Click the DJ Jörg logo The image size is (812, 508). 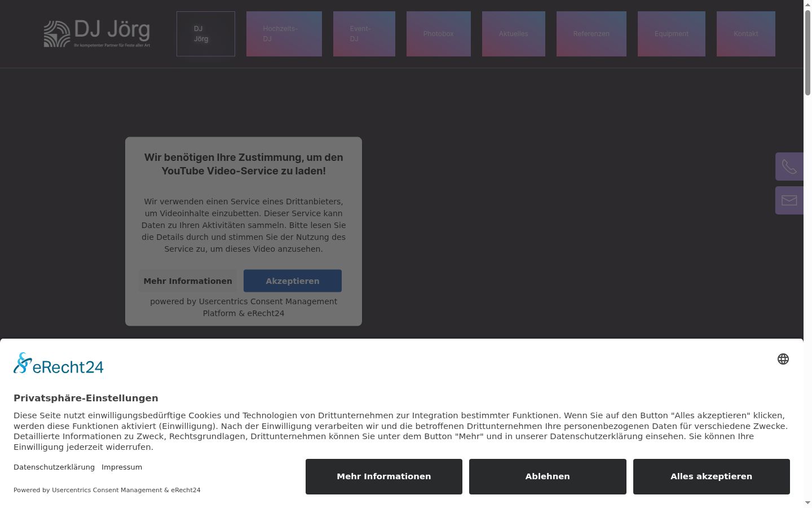tap(97, 34)
